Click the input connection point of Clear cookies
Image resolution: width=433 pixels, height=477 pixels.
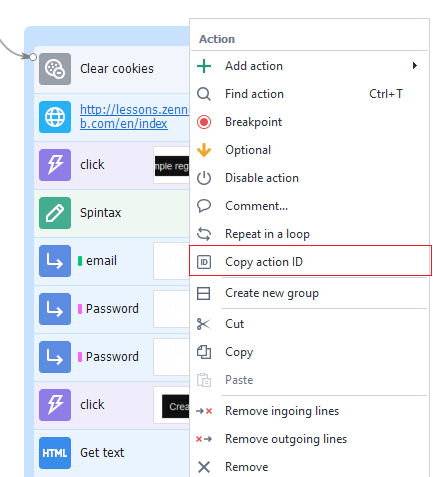[33, 57]
